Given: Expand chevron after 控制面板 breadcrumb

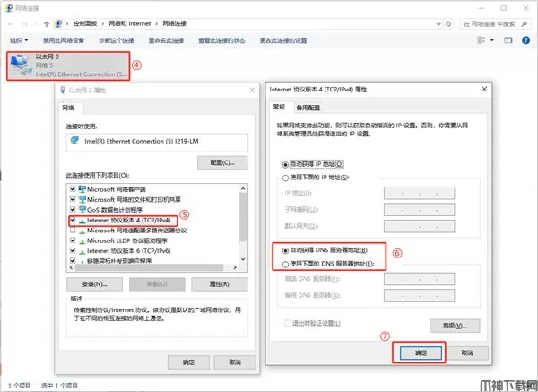Looking at the screenshot, I should click(x=103, y=23).
